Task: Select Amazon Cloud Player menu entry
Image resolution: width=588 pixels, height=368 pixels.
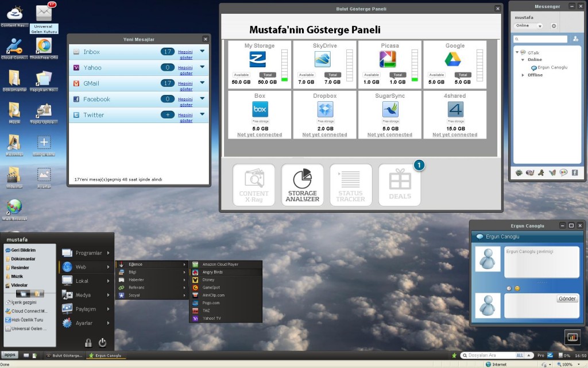Action: (226, 264)
